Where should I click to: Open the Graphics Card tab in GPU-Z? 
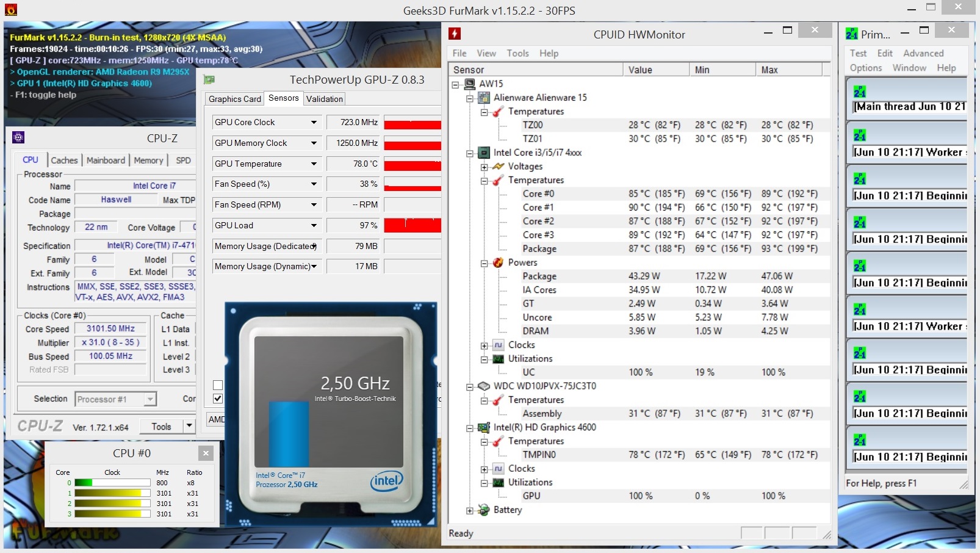point(235,99)
